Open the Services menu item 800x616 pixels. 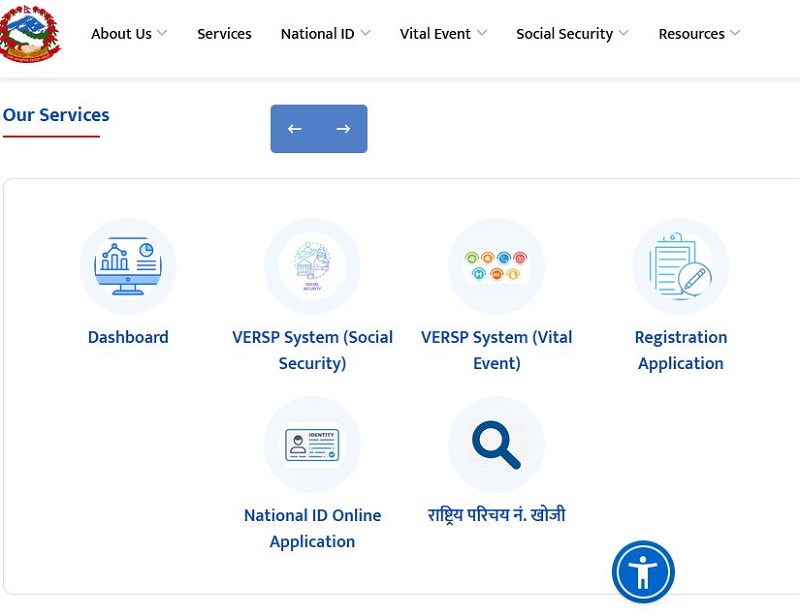click(x=224, y=34)
